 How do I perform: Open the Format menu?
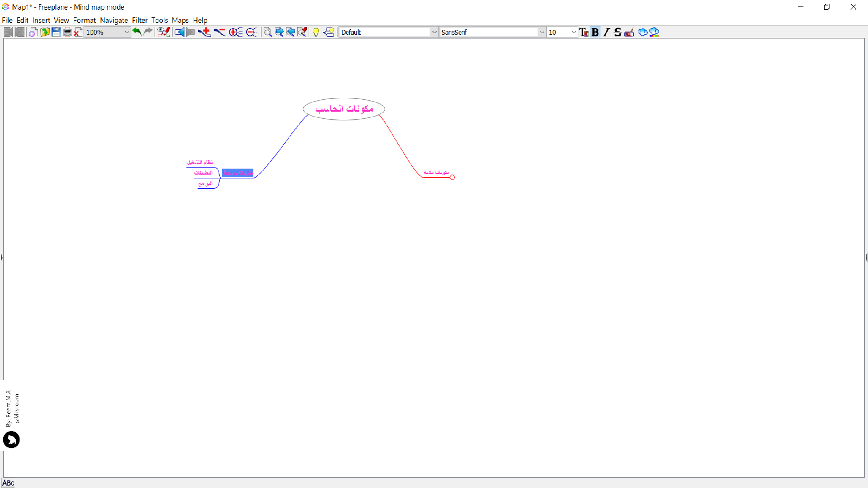tap(85, 20)
